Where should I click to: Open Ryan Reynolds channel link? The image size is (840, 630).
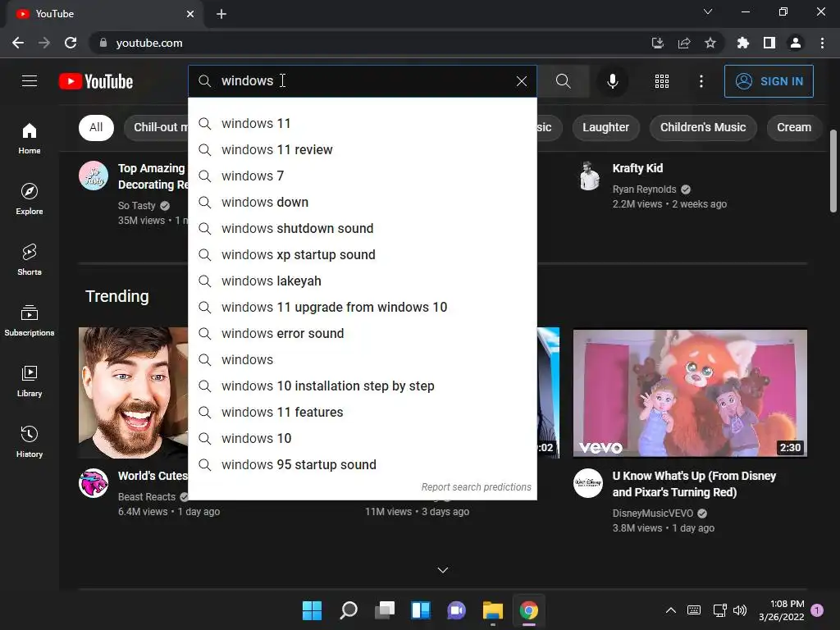[x=644, y=189]
